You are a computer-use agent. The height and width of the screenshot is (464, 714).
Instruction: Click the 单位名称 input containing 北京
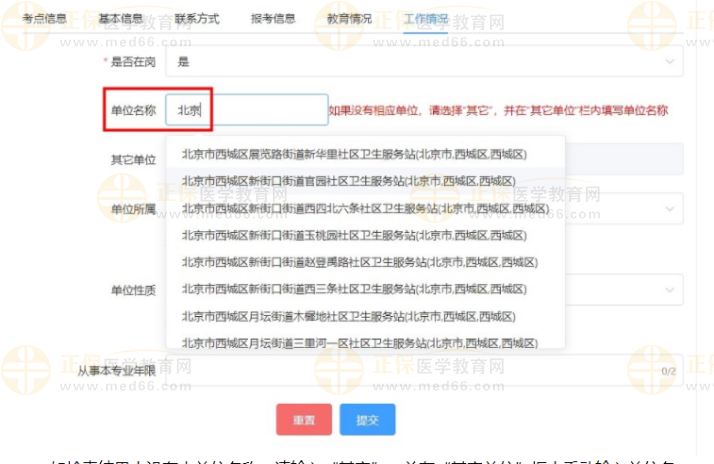point(248,110)
